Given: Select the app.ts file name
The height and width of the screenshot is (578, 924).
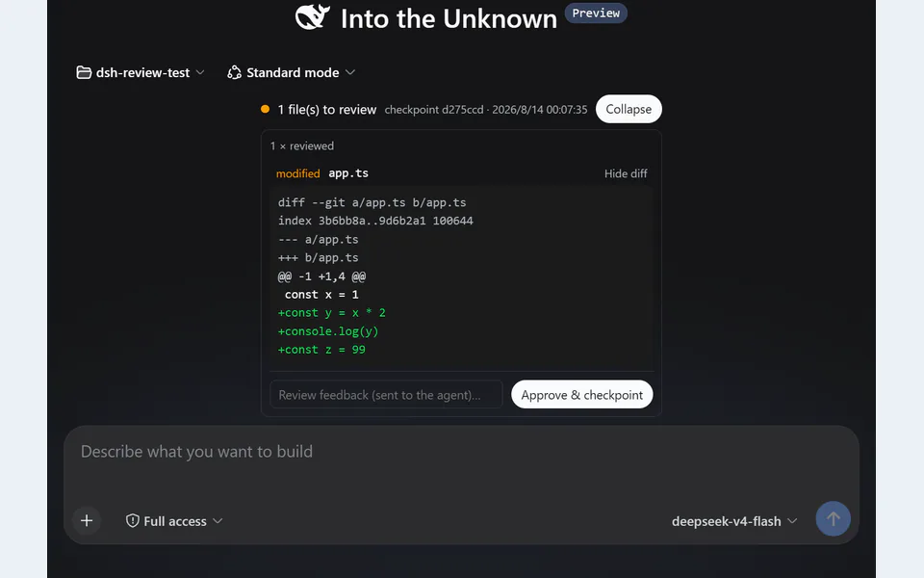Looking at the screenshot, I should 348,173.
